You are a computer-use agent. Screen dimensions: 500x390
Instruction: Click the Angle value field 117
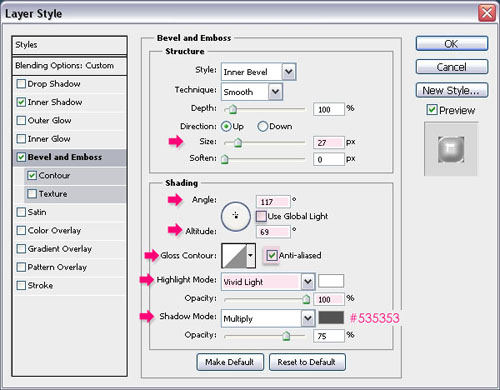(x=273, y=202)
